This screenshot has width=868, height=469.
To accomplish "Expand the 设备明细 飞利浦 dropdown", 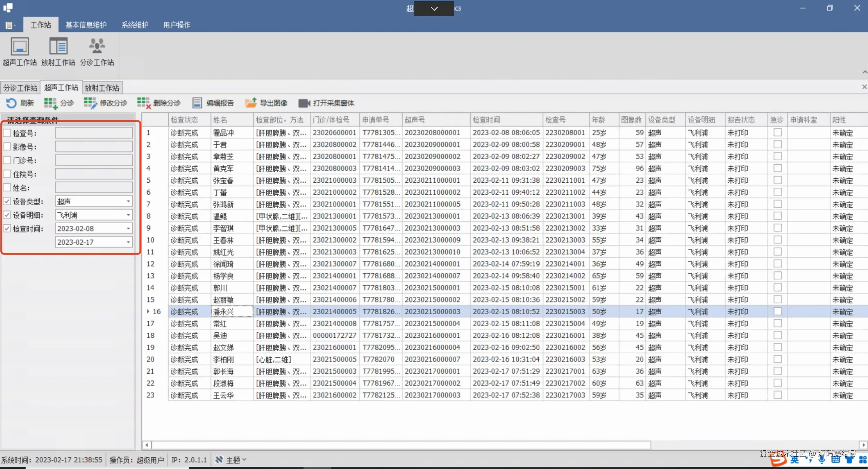I will pyautogui.click(x=128, y=215).
